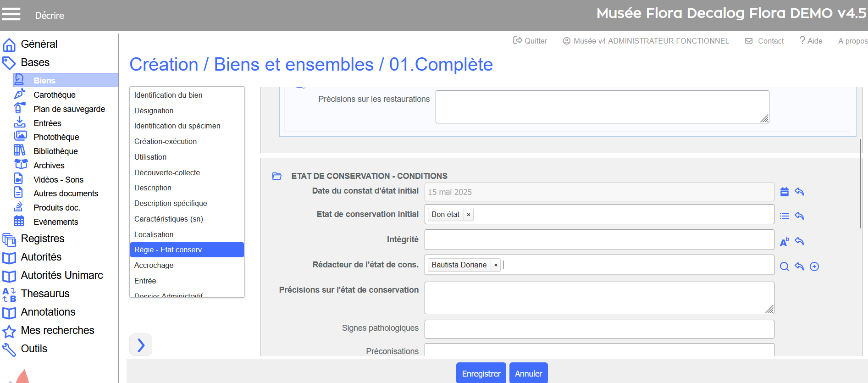This screenshot has height=383, width=868.
Task: Reset the Intégrité field with undo arrow
Action: tap(799, 241)
